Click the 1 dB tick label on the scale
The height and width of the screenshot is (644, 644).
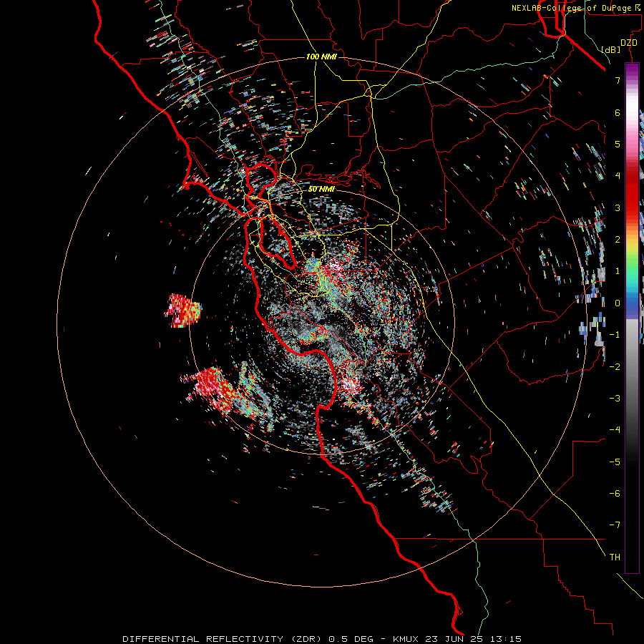click(618, 271)
